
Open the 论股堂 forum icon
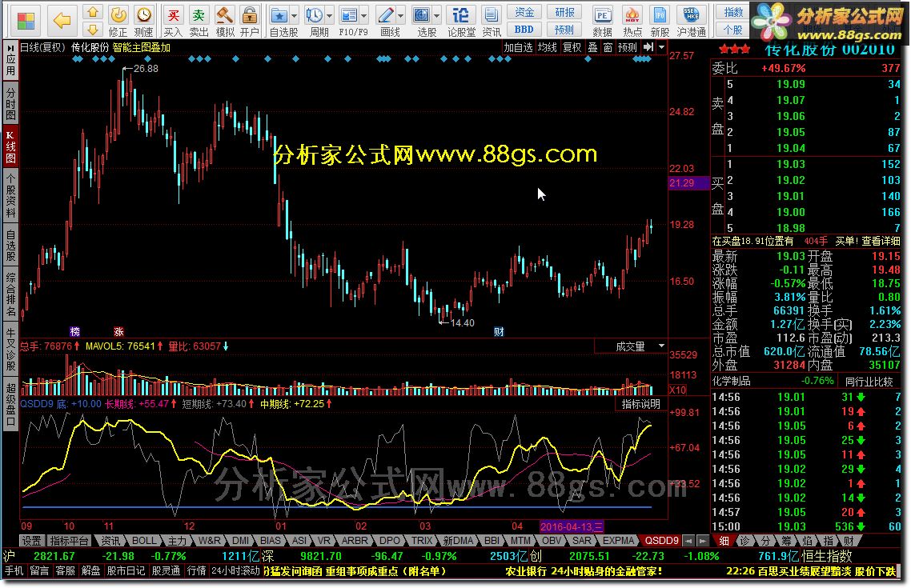coord(461,21)
